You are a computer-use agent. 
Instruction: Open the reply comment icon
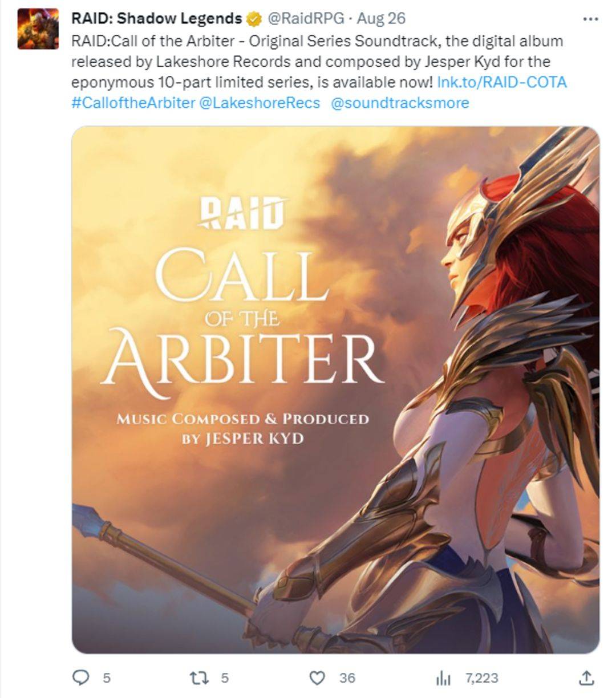pos(82,677)
